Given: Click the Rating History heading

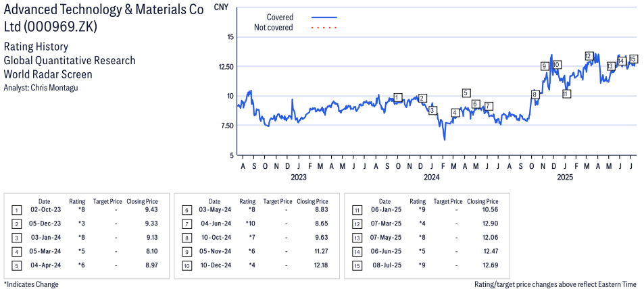Looking at the screenshot, I should click(36, 47).
